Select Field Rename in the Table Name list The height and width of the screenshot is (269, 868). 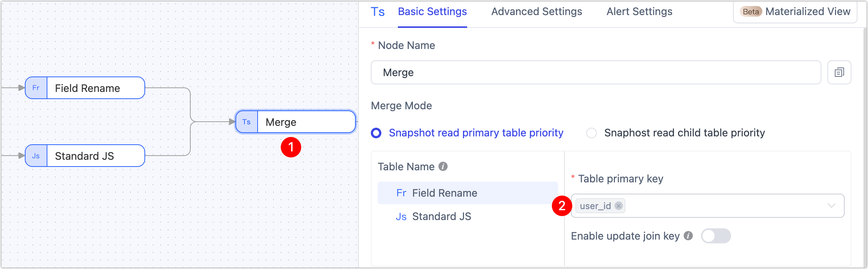tap(445, 193)
